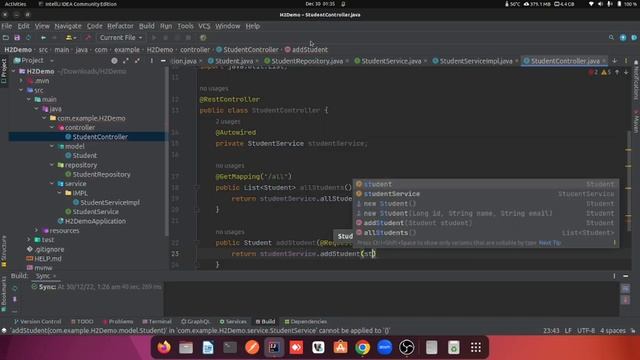Open the Project view selector dropdown

click(34, 61)
